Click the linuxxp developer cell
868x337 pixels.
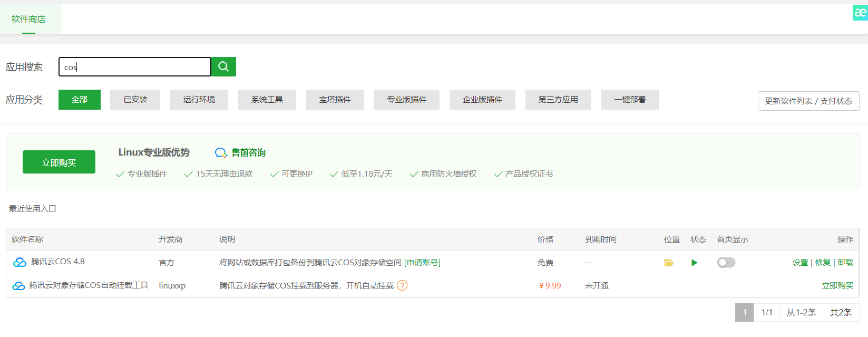(x=172, y=286)
